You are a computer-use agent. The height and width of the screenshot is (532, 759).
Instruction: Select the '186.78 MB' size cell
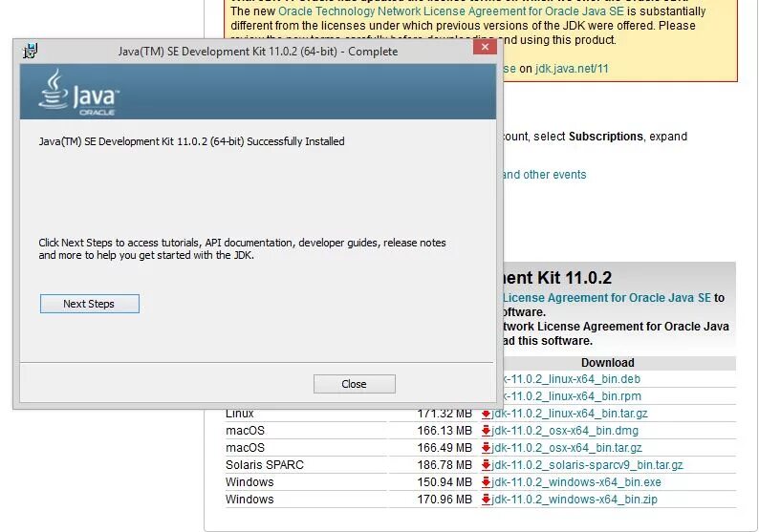[445, 465]
